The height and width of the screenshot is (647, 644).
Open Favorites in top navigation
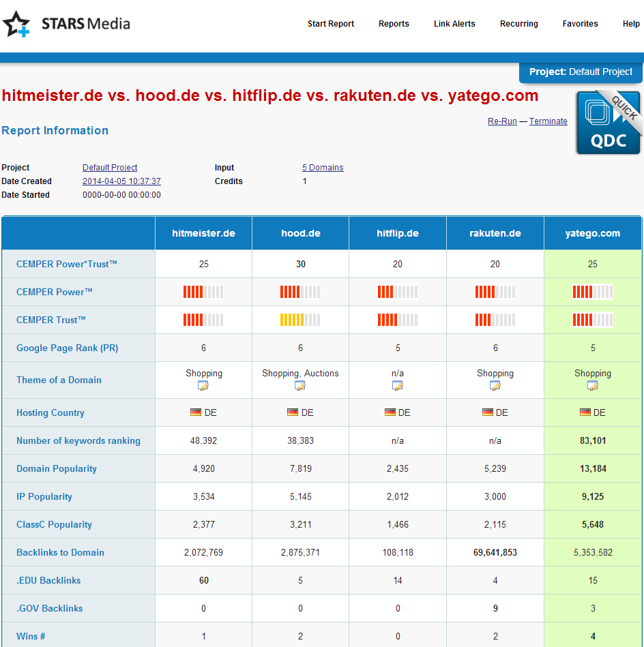coord(580,23)
